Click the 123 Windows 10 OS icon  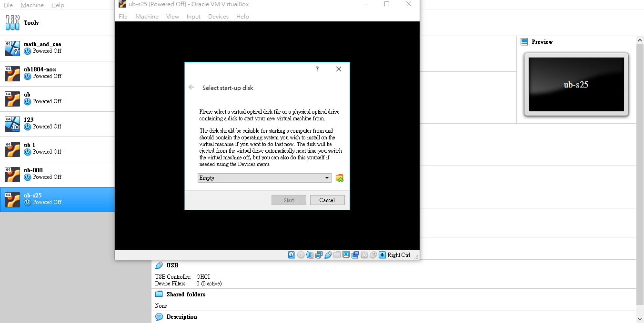pyautogui.click(x=12, y=124)
